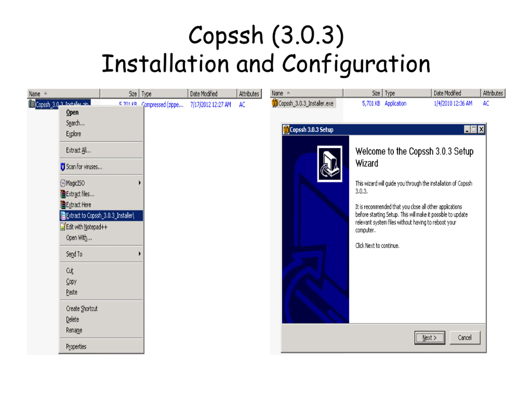This screenshot has width=532, height=399.
Task: Click the WinRAR icon beside Extract Here
Action: pyautogui.click(x=63, y=205)
